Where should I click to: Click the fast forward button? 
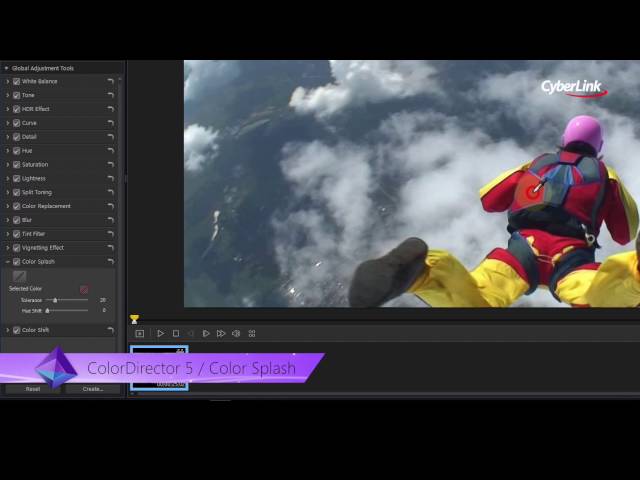[x=221, y=333]
